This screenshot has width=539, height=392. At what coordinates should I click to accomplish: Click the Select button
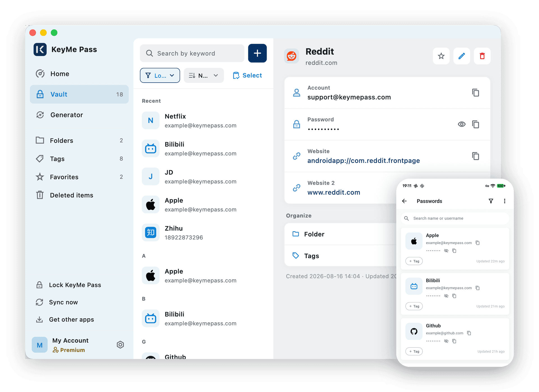(247, 75)
